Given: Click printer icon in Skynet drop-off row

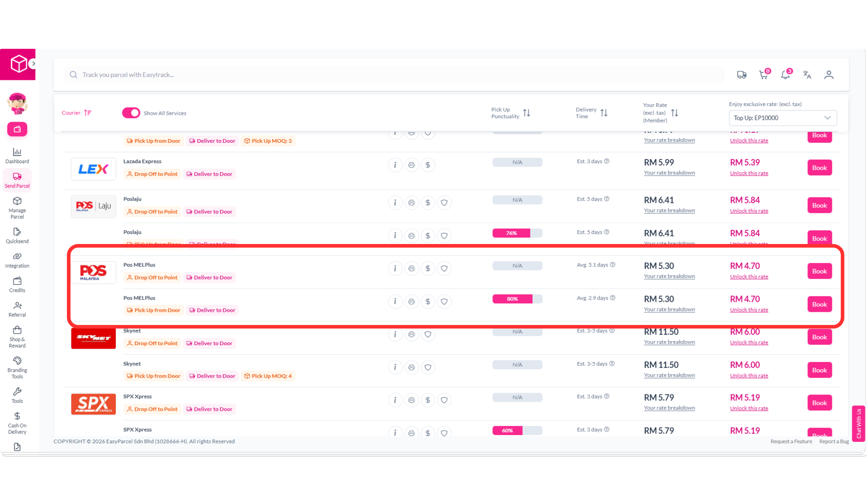Looking at the screenshot, I should (411, 334).
